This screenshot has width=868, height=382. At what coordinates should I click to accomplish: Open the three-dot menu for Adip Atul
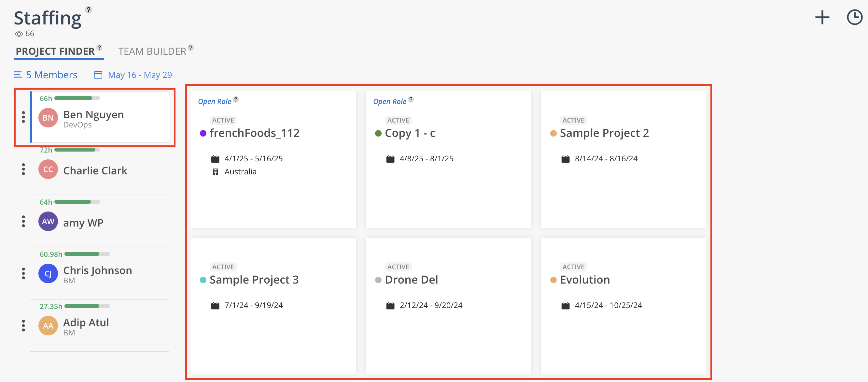tap(23, 326)
